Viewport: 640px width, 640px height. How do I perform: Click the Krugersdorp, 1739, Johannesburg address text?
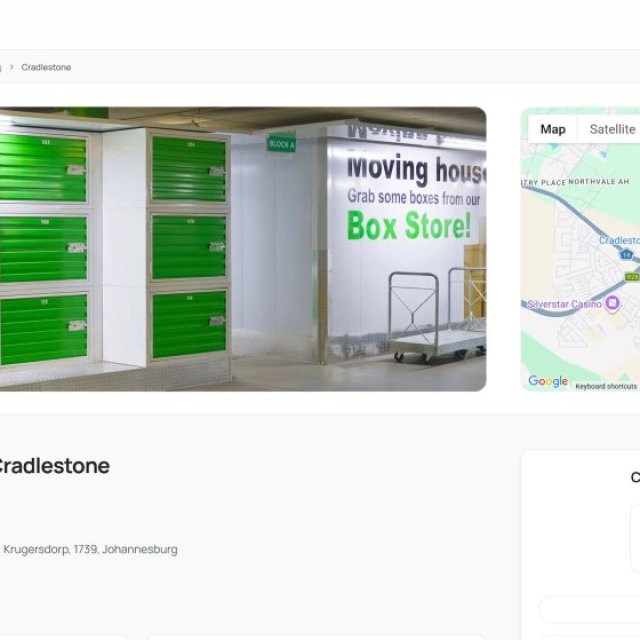[x=90, y=549]
